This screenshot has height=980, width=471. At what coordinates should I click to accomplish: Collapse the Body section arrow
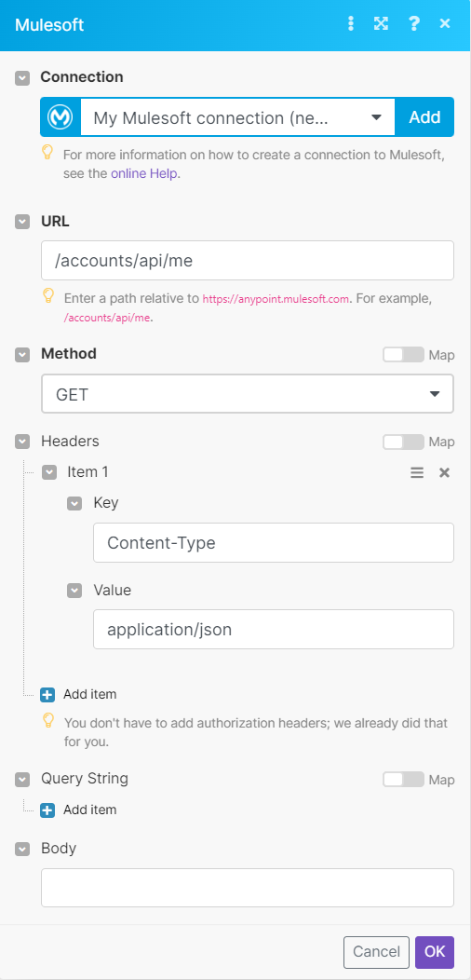coord(22,849)
